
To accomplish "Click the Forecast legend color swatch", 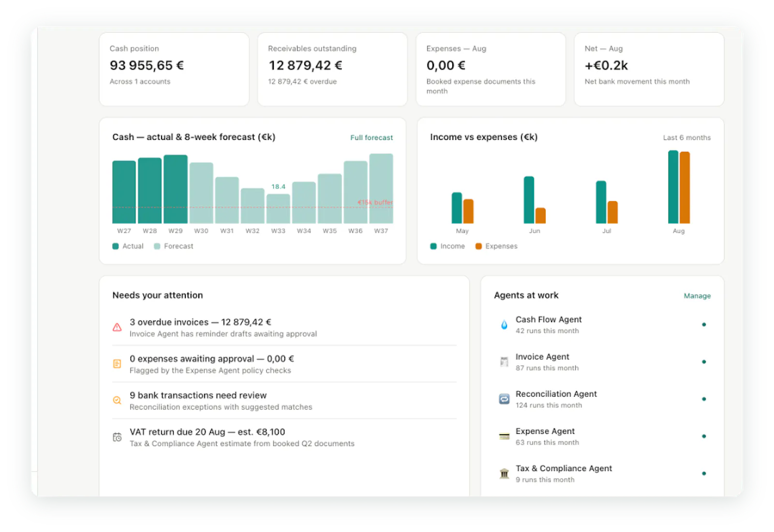I will tap(157, 246).
